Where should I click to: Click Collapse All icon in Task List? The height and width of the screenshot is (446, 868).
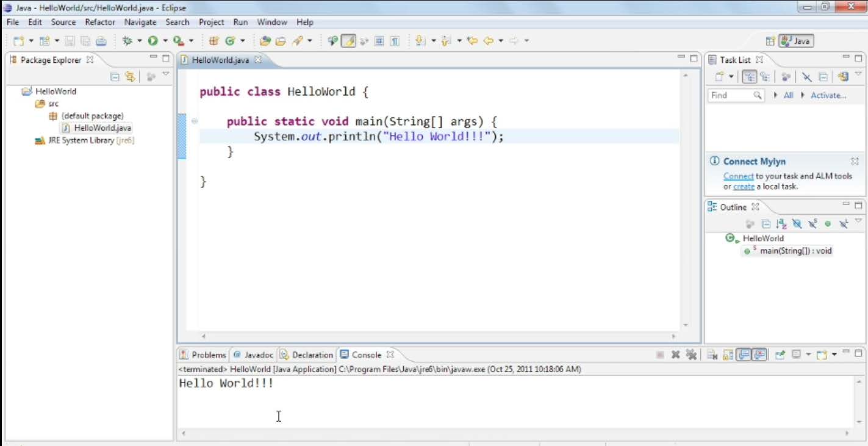823,77
